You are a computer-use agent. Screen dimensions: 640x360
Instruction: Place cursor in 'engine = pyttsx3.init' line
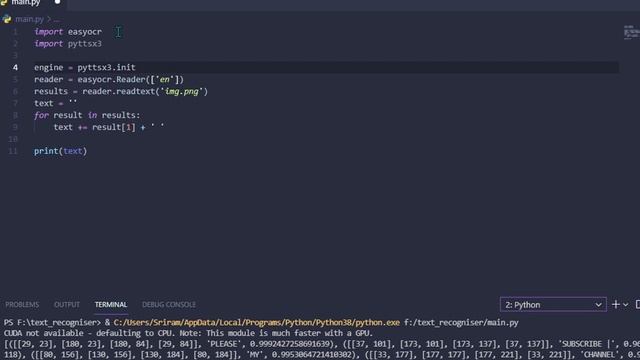click(x=84, y=67)
